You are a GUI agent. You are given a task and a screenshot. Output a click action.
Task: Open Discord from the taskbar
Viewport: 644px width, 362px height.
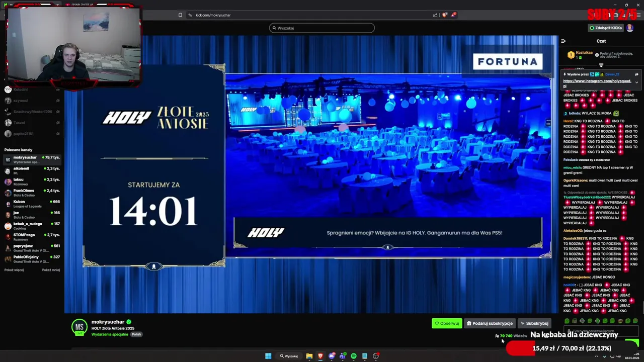click(332, 356)
